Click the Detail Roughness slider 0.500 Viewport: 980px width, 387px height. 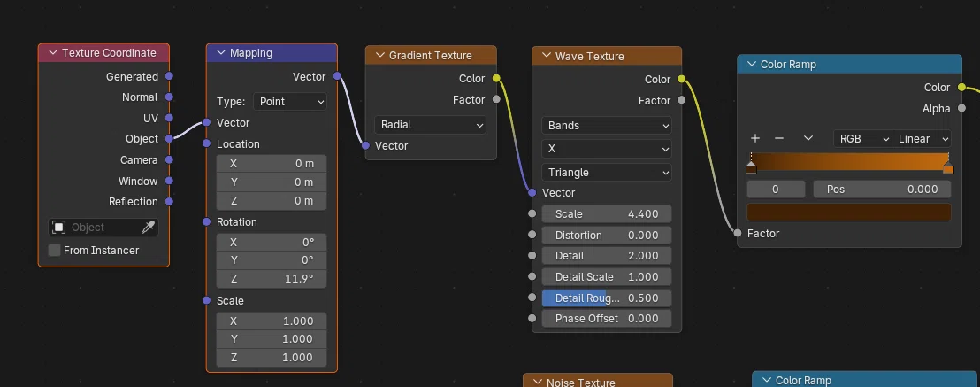click(606, 298)
